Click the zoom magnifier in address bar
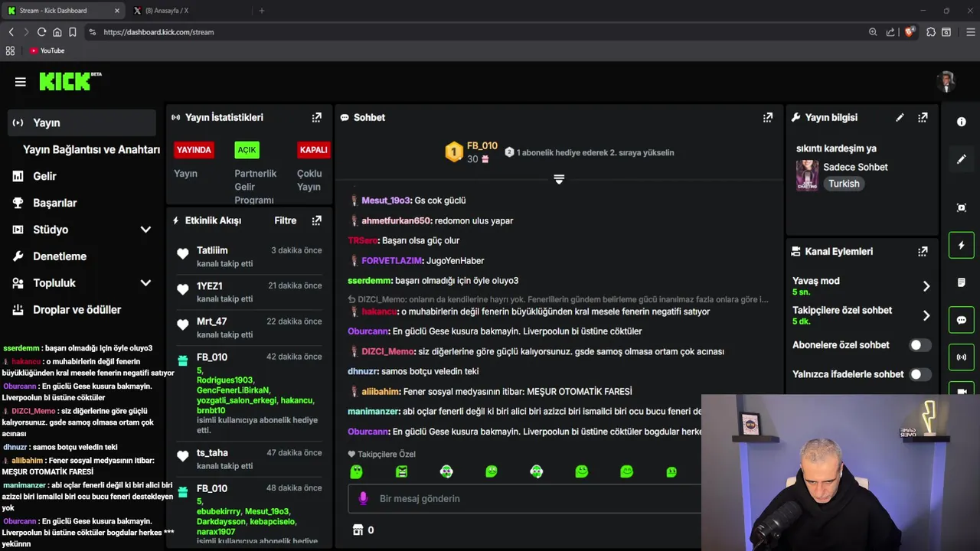The image size is (980, 551). point(873,32)
